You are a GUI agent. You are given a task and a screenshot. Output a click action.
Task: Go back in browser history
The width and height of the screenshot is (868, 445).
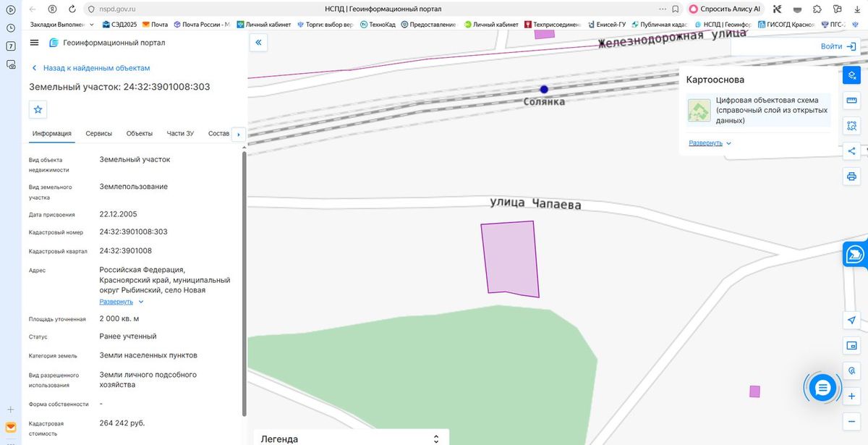coord(33,9)
